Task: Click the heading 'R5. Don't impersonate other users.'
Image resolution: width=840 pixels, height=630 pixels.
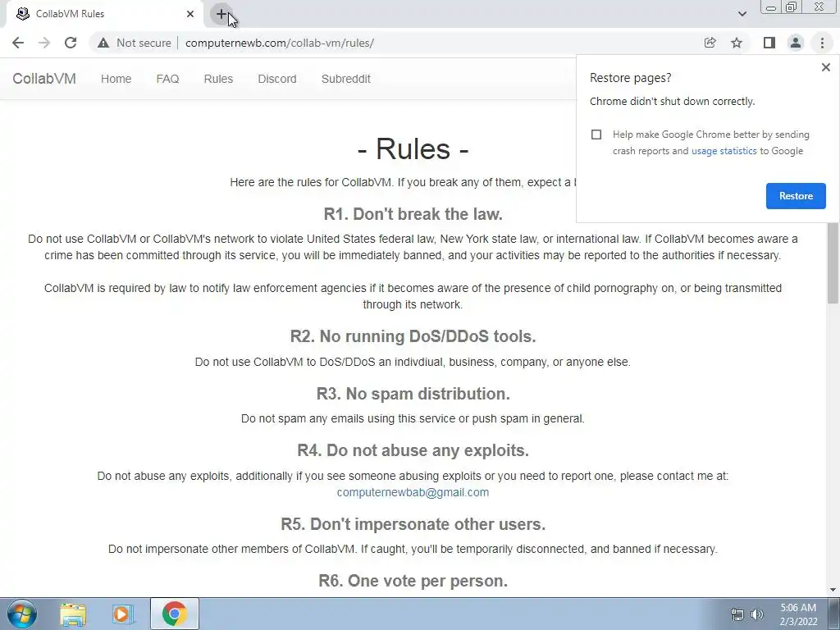Action: coord(413,524)
